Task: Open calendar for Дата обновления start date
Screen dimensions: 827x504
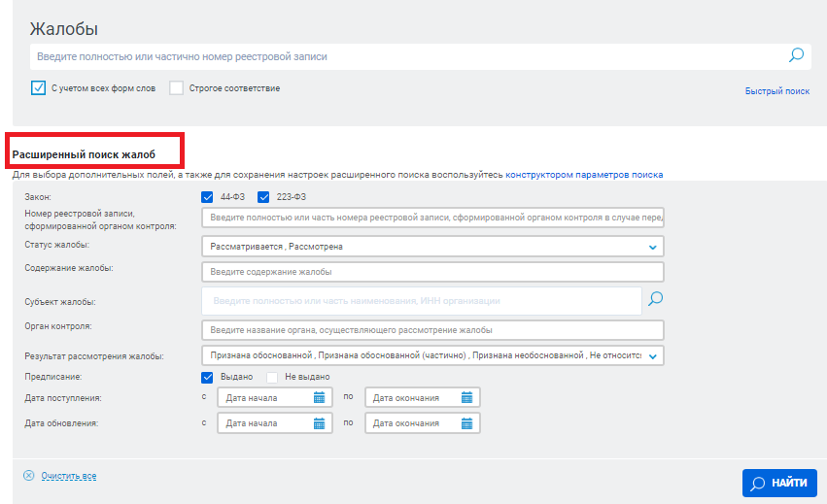Action: click(319, 423)
